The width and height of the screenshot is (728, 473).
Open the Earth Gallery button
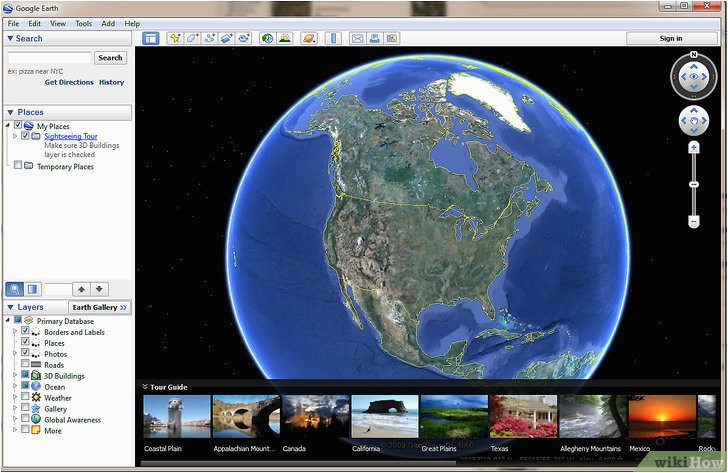[99, 307]
